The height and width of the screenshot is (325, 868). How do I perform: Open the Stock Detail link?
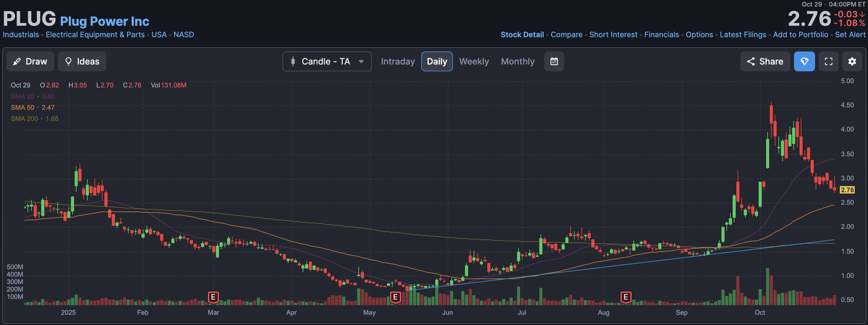pyautogui.click(x=522, y=34)
